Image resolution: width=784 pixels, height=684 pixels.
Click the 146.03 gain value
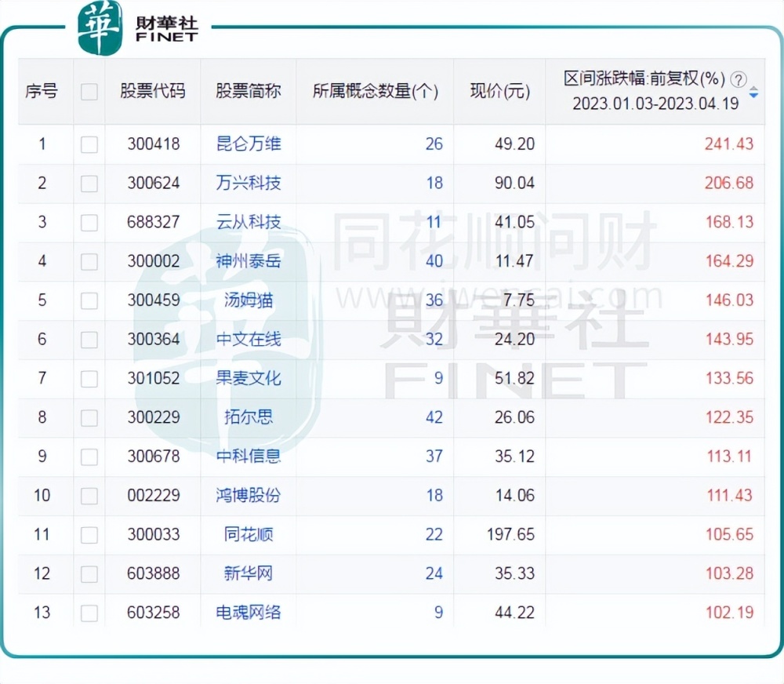(x=729, y=300)
